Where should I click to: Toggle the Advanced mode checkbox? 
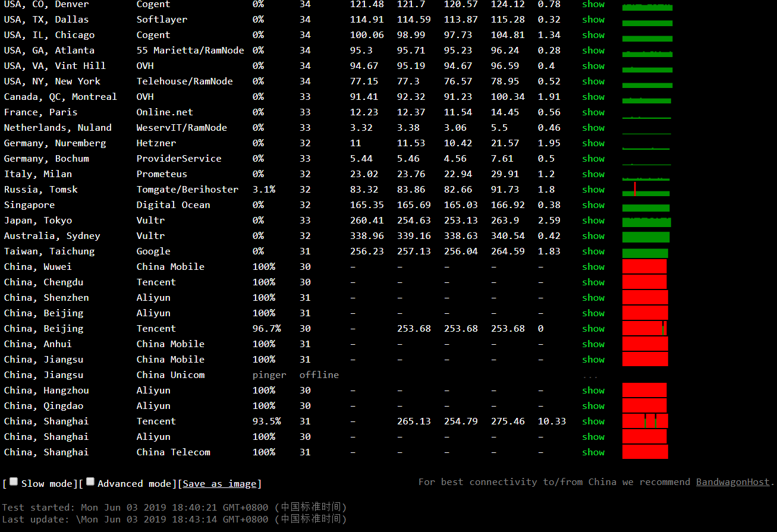tap(90, 482)
